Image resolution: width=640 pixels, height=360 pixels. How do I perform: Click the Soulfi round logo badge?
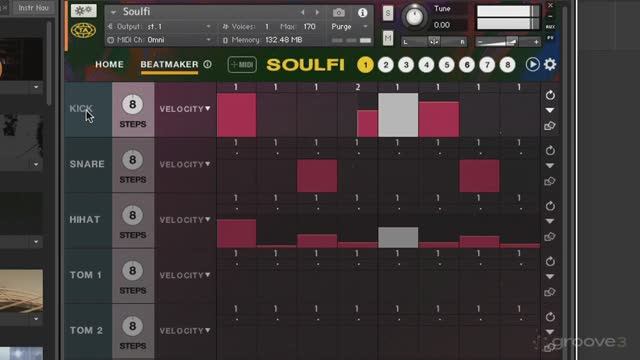pyautogui.click(x=83, y=30)
